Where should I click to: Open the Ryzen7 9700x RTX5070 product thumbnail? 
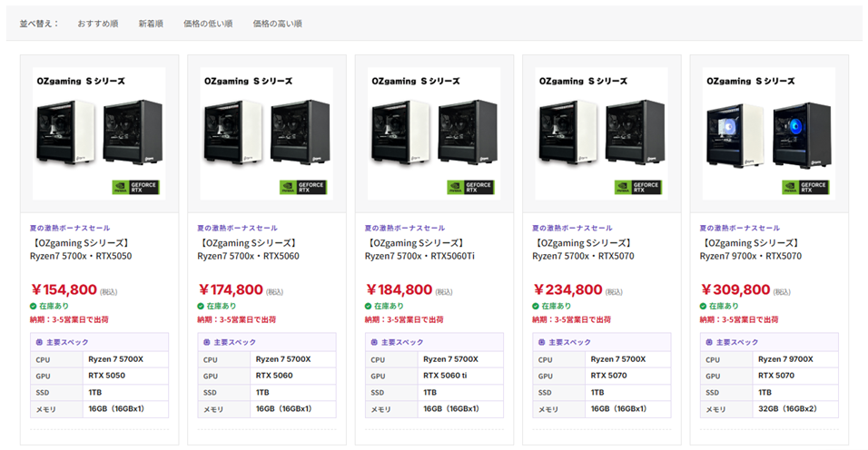pos(769,133)
